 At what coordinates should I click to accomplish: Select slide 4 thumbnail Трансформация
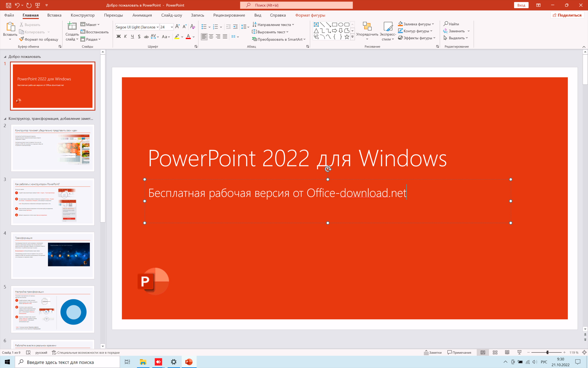[52, 255]
